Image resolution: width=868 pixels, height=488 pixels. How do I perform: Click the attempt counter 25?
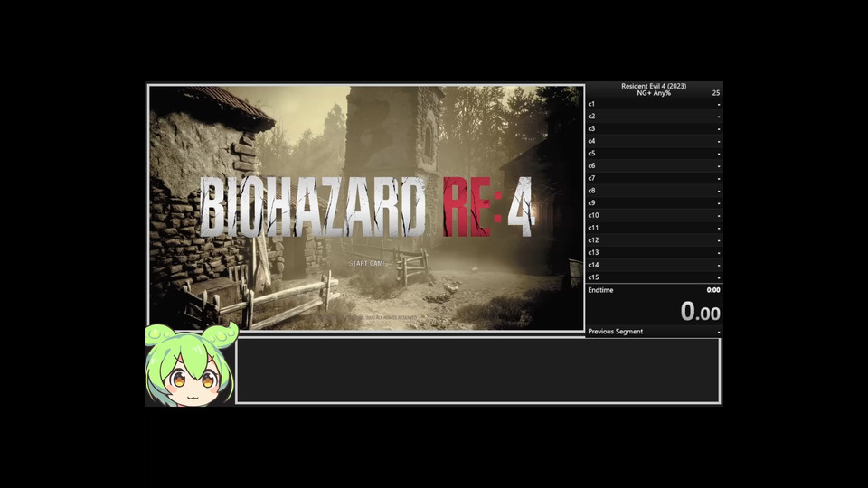coord(716,93)
